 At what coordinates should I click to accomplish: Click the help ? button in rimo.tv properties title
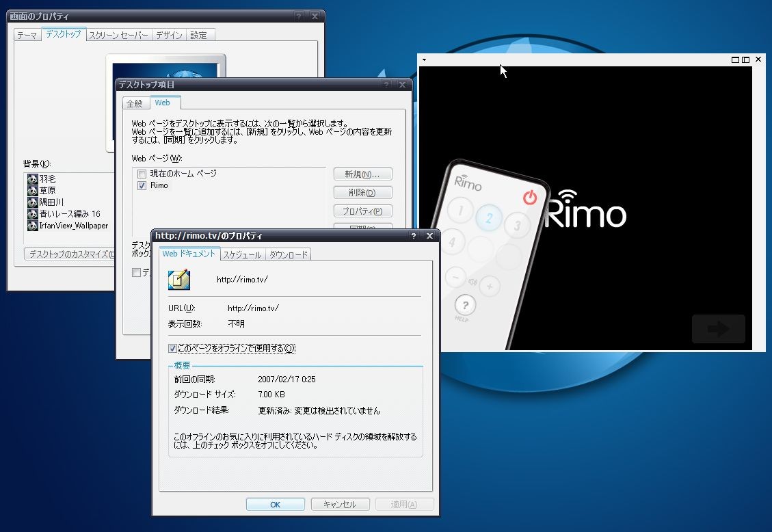414,236
